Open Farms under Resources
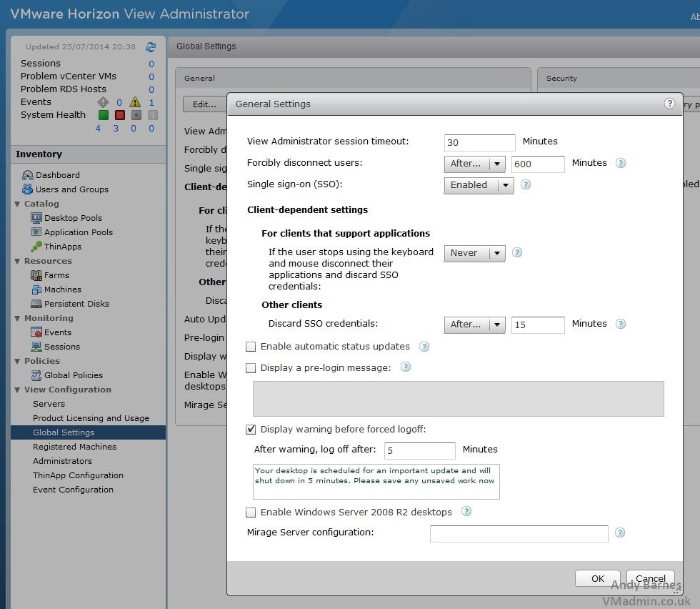Viewport: 700px width, 609px height. click(56, 275)
